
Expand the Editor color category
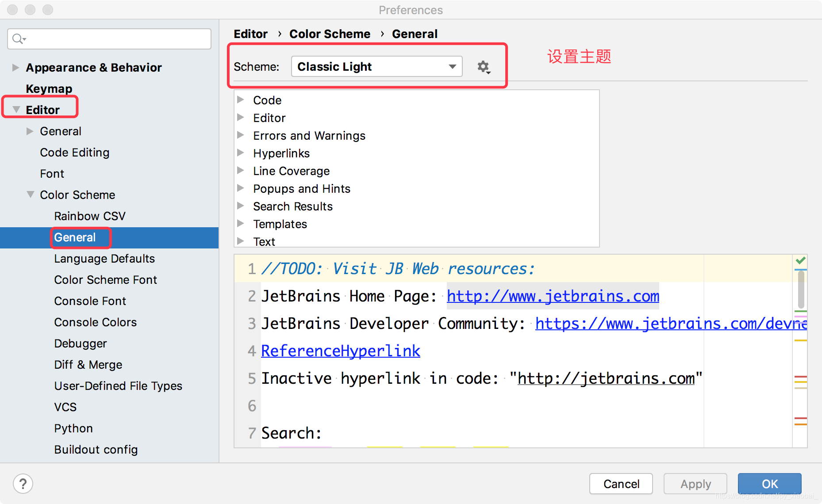pyautogui.click(x=241, y=118)
